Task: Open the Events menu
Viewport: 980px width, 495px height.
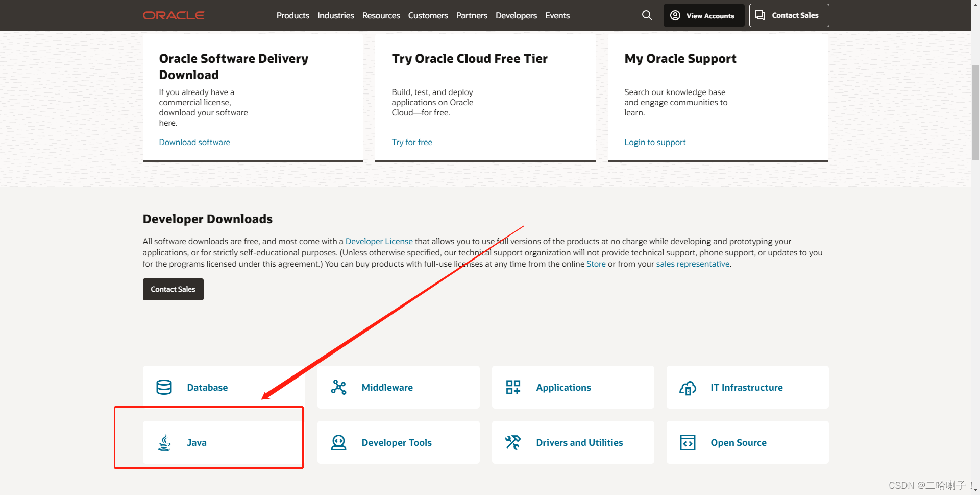Action: click(x=557, y=15)
